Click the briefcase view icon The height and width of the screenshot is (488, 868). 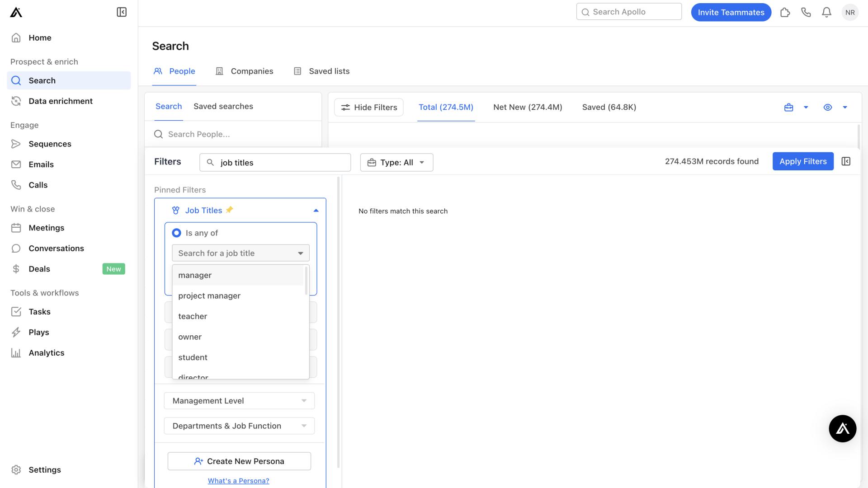click(x=788, y=108)
